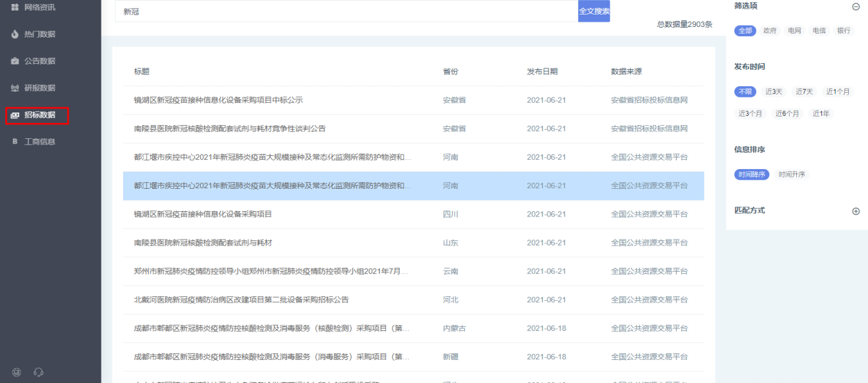Click the 网络资讯 grid icon in sidebar
Screen dimensions: 868x383
[14, 7]
